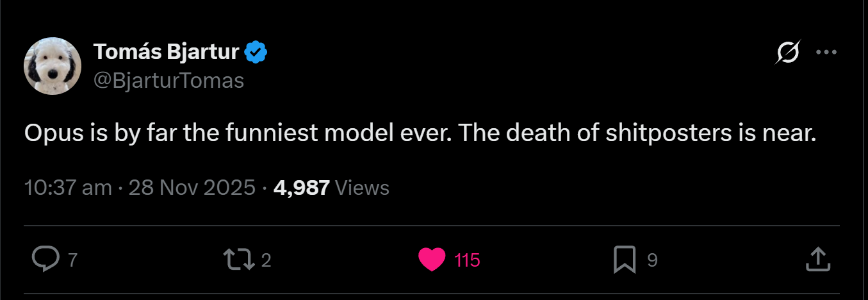View the 4,987 Views analytics
The height and width of the screenshot is (300, 868).
click(x=301, y=187)
